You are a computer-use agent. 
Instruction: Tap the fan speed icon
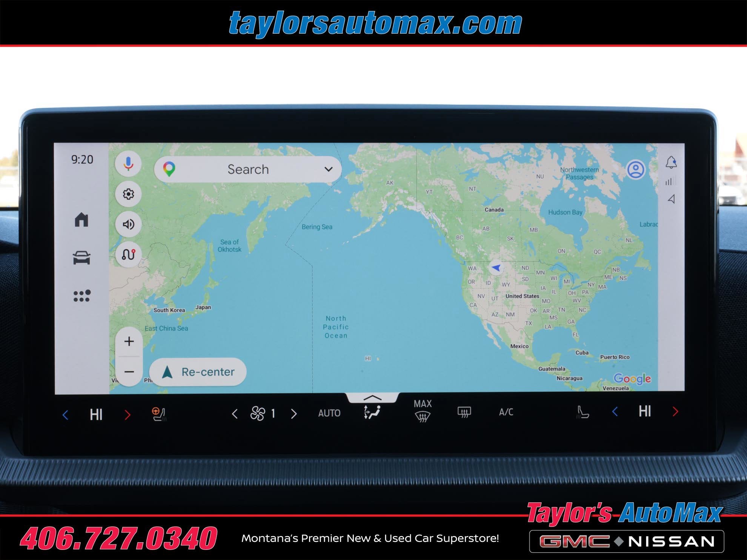point(258,414)
